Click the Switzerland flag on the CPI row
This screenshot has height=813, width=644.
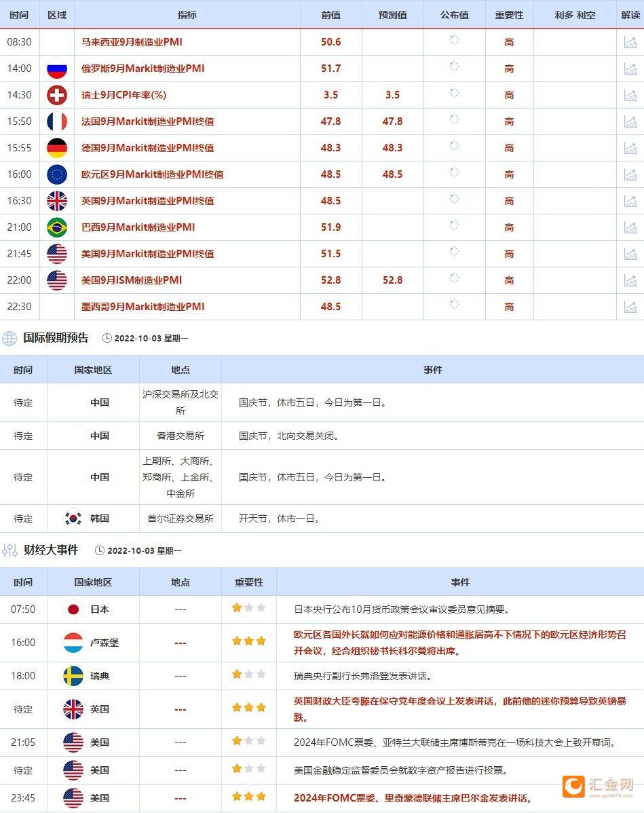tap(57, 94)
